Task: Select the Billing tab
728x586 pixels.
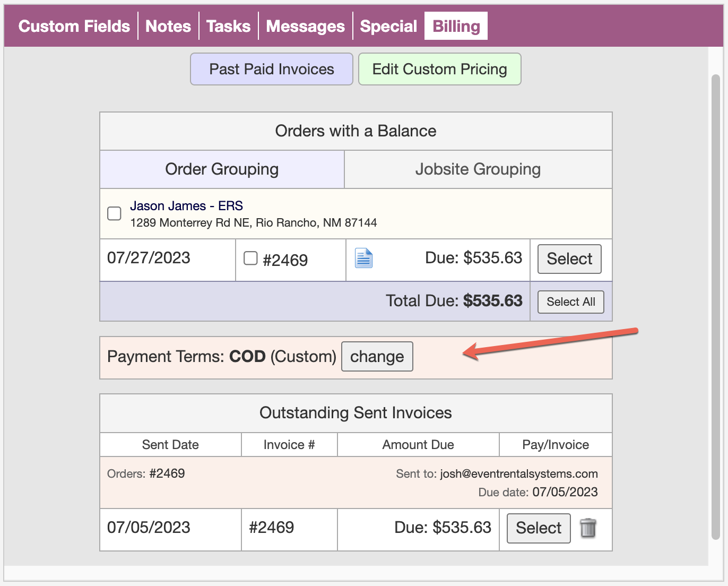Action: pos(456,26)
